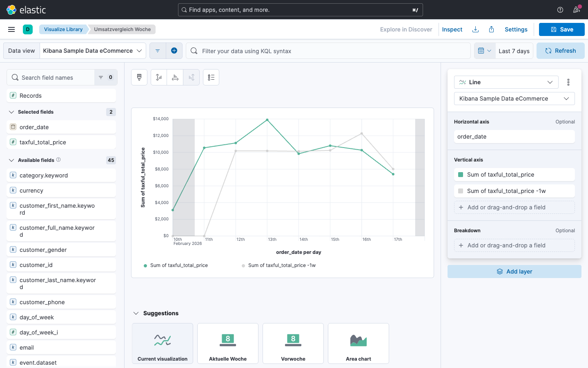This screenshot has width=588, height=368.
Task: Click the share icon in header
Action: coord(492,29)
